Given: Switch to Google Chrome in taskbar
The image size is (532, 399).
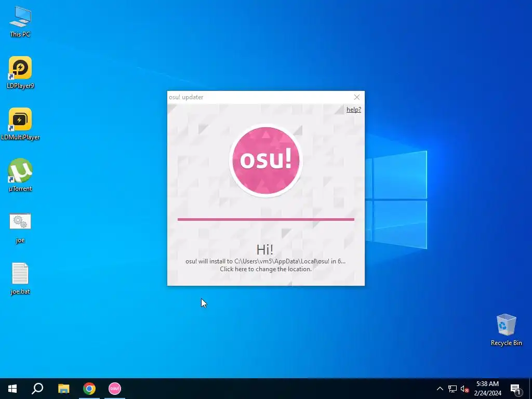Looking at the screenshot, I should [x=89, y=389].
